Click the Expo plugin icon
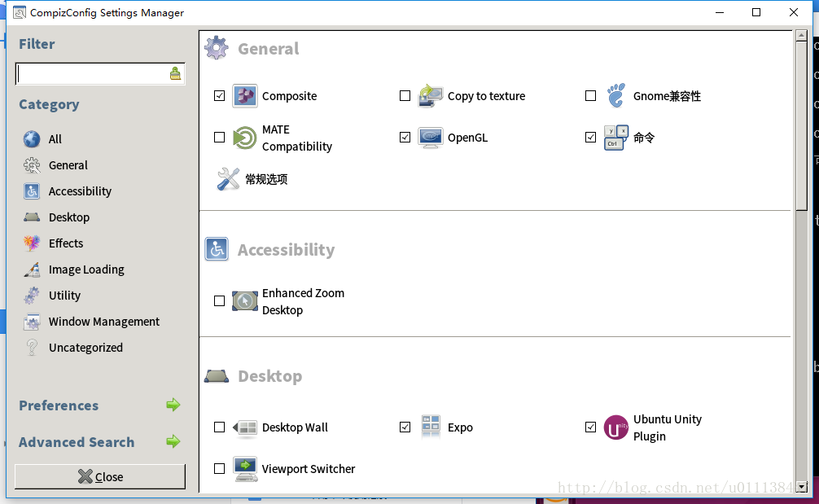Image resolution: width=819 pixels, height=504 pixels. pos(431,427)
